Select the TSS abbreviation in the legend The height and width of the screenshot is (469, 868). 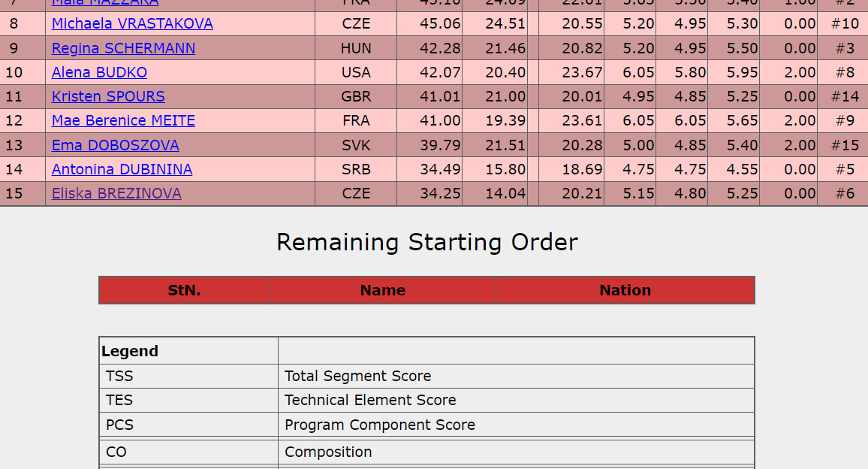tap(119, 376)
